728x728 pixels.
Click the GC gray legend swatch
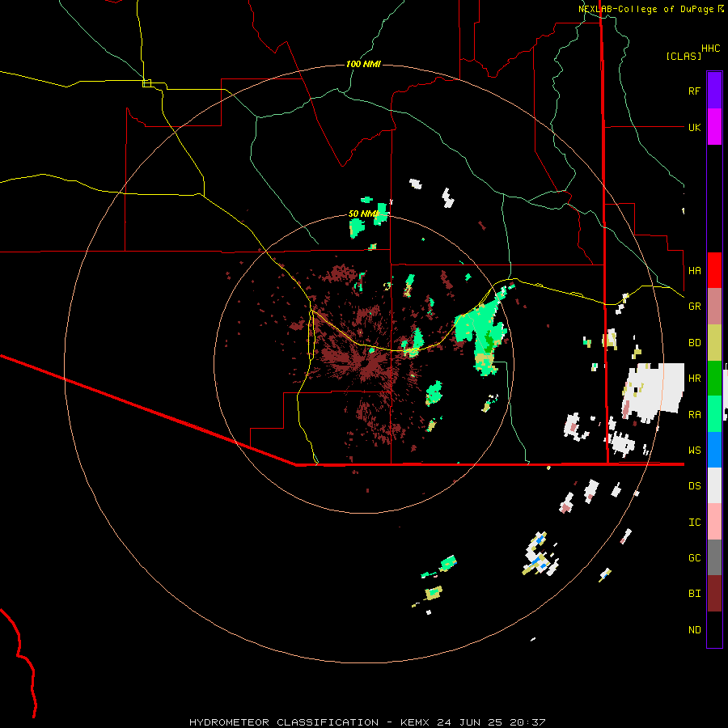[714, 557]
